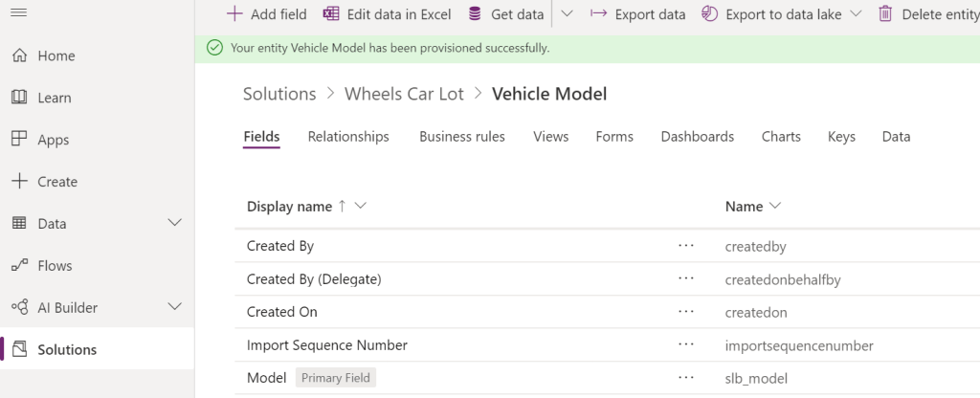Image resolution: width=980 pixels, height=398 pixels.
Task: Open Home from the sidebar
Action: click(x=54, y=55)
